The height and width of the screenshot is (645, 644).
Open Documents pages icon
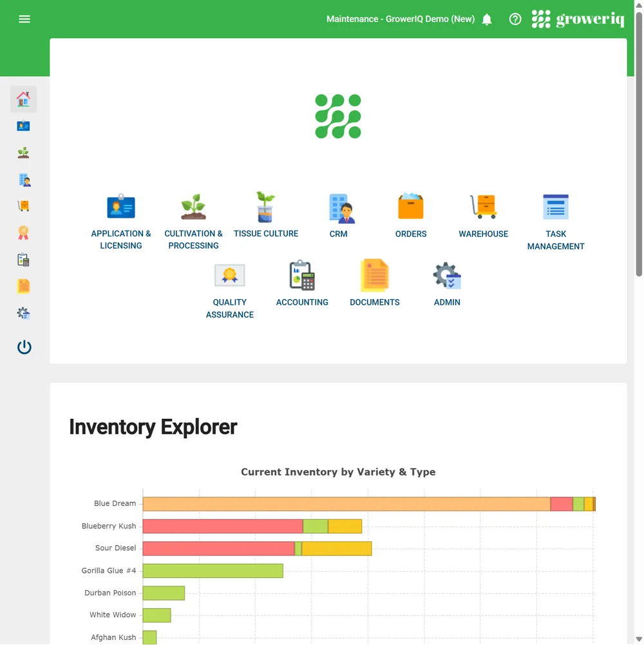(374, 275)
